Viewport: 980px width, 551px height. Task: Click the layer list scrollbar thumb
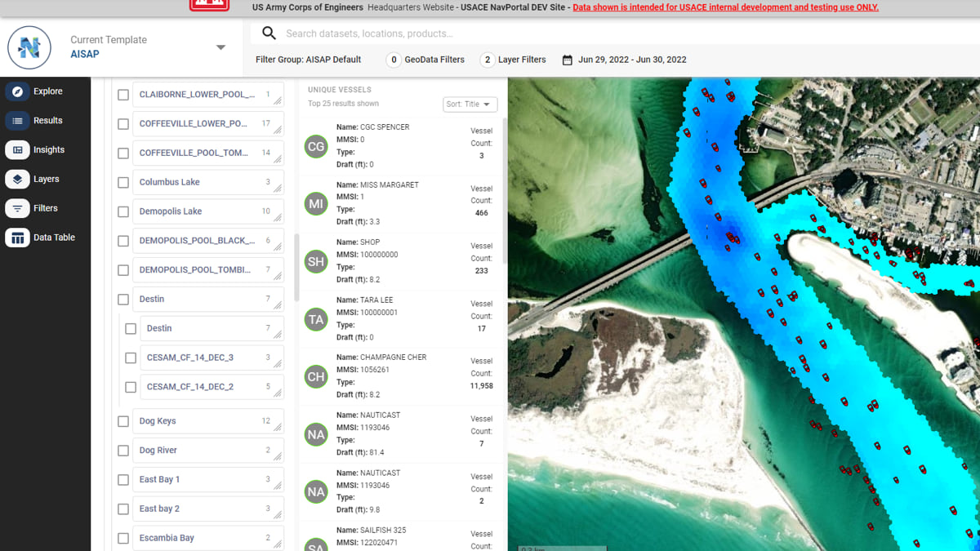point(296,268)
